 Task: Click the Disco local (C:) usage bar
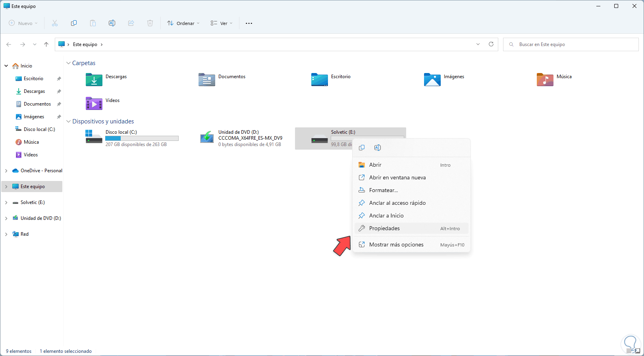coord(142,139)
